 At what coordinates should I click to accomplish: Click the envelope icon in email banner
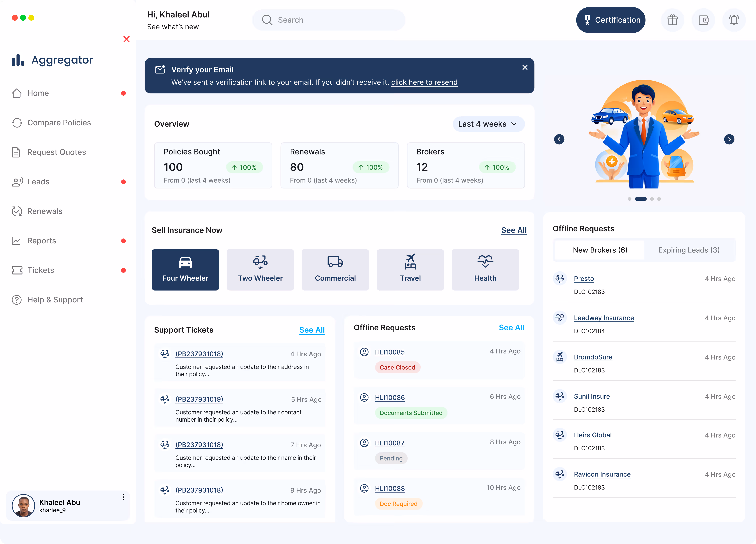point(160,69)
